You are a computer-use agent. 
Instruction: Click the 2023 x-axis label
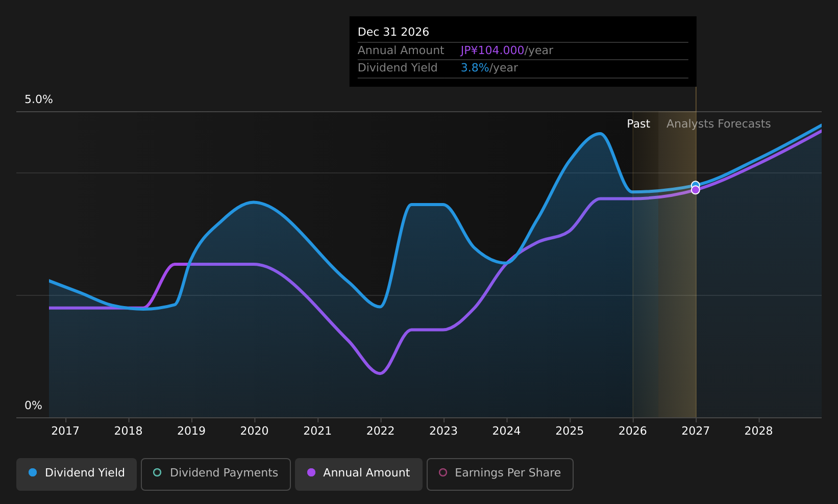[x=443, y=431]
